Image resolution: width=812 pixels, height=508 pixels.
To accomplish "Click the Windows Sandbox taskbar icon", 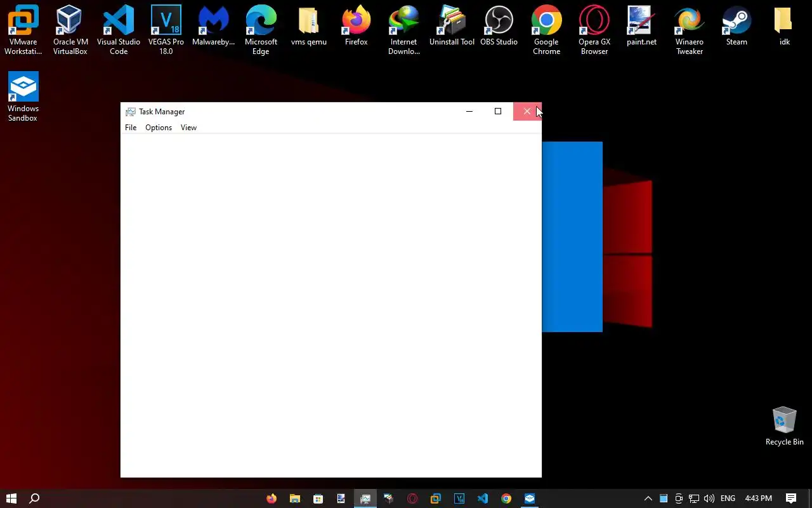I will tap(530, 498).
